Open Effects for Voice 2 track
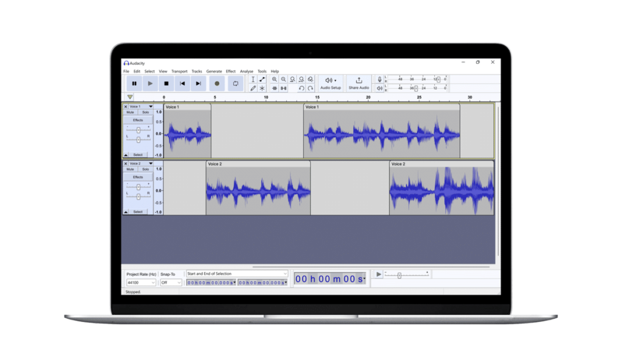This screenshot has width=622, height=364. point(138,177)
